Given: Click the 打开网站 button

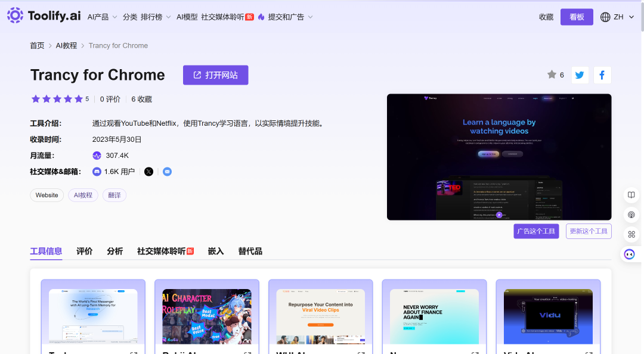Looking at the screenshot, I should coord(216,75).
